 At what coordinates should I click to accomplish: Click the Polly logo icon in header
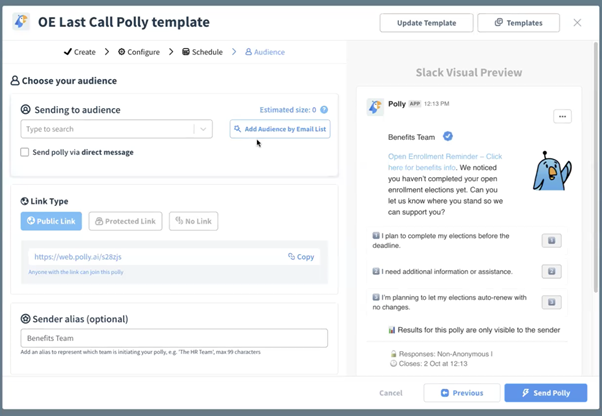(x=19, y=22)
